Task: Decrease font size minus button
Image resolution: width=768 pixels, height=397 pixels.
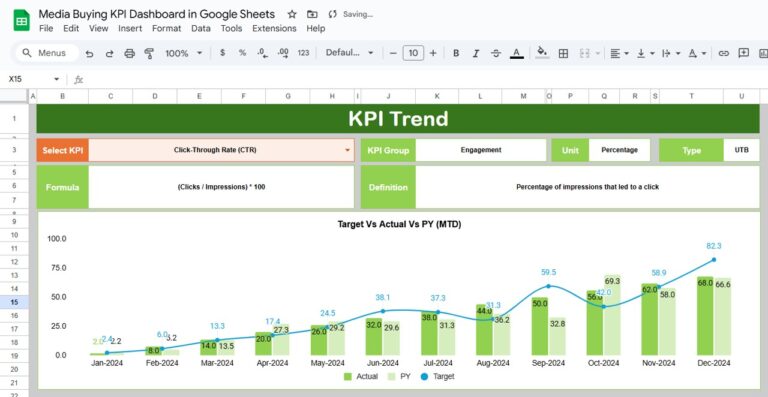Action: click(393, 53)
